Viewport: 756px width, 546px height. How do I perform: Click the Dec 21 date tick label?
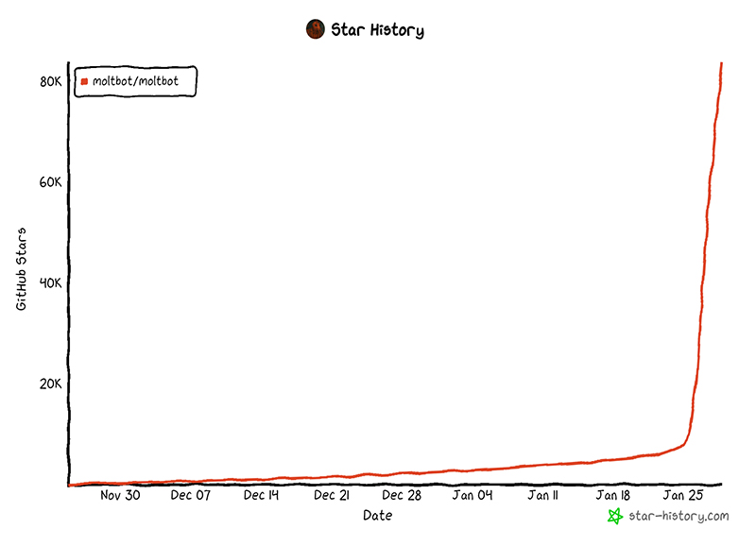(x=332, y=495)
